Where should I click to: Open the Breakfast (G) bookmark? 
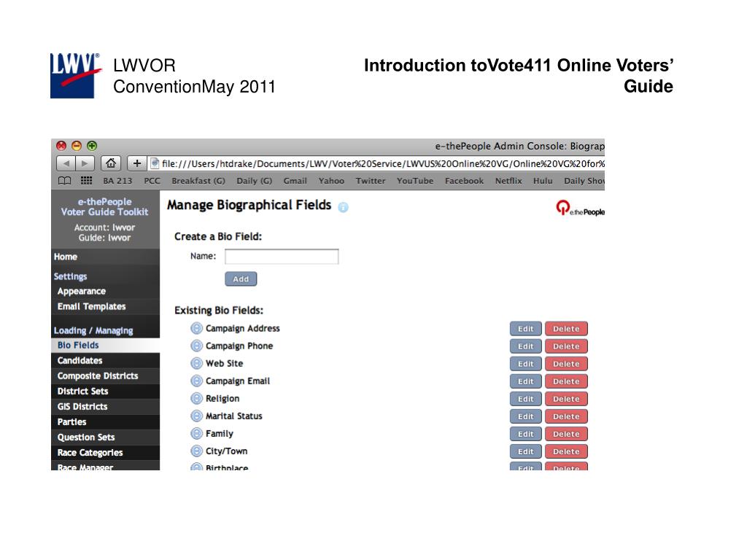point(198,181)
